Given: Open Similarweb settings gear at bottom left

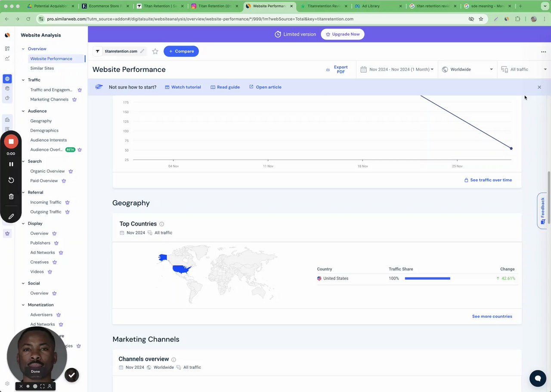Looking at the screenshot, I should point(7,383).
